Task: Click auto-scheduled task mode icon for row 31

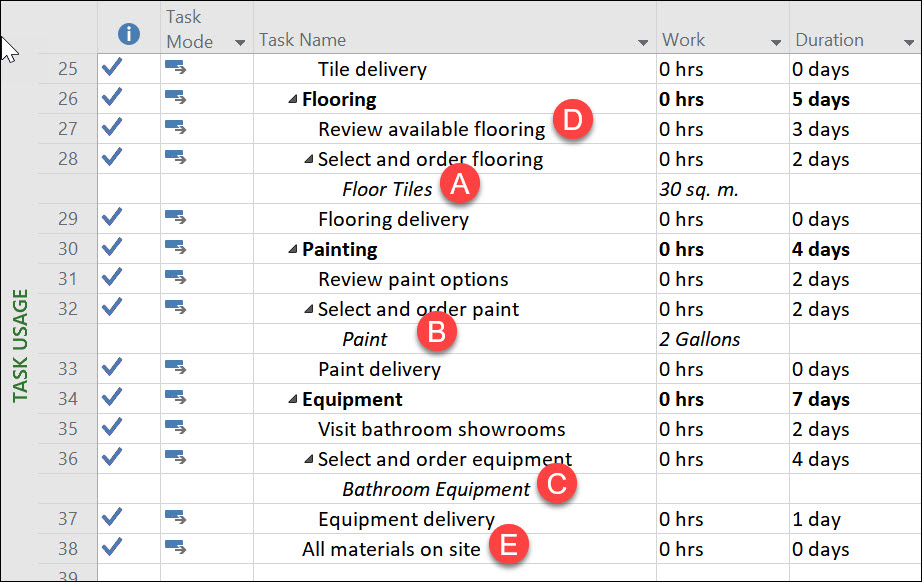Action: point(175,277)
